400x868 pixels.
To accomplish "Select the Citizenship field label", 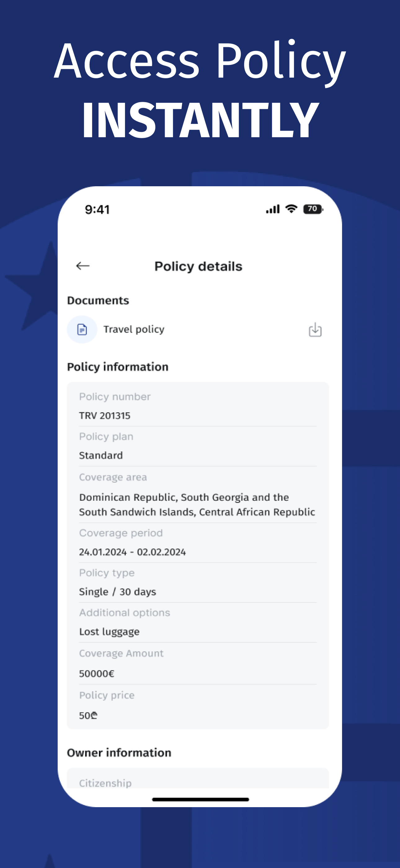I will click(105, 783).
